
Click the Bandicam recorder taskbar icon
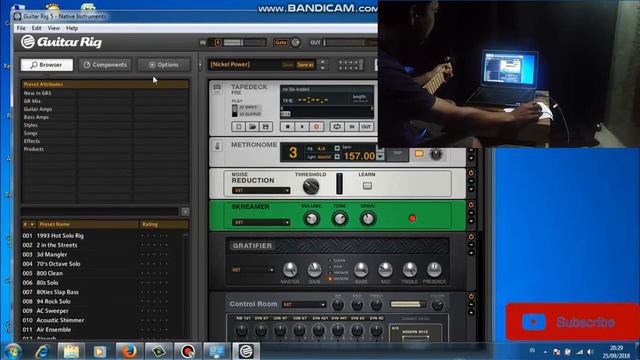[x=187, y=351]
